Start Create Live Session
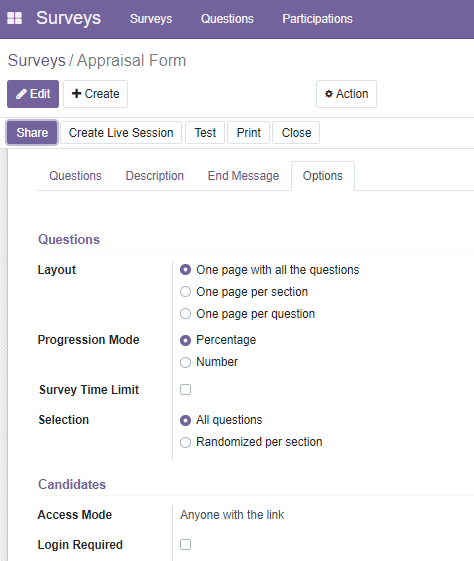The image size is (474, 561). [x=121, y=133]
